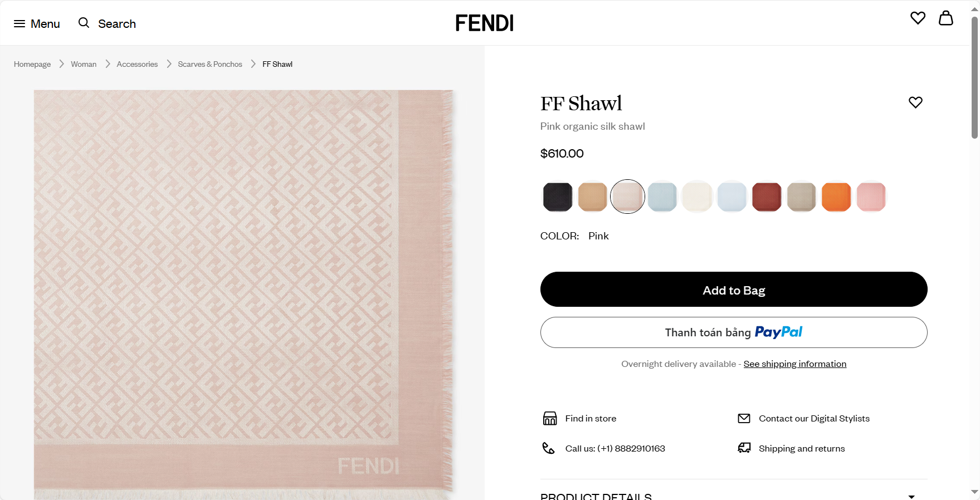Open the wishlist heart in header
This screenshot has width=980, height=500.
pos(918,18)
